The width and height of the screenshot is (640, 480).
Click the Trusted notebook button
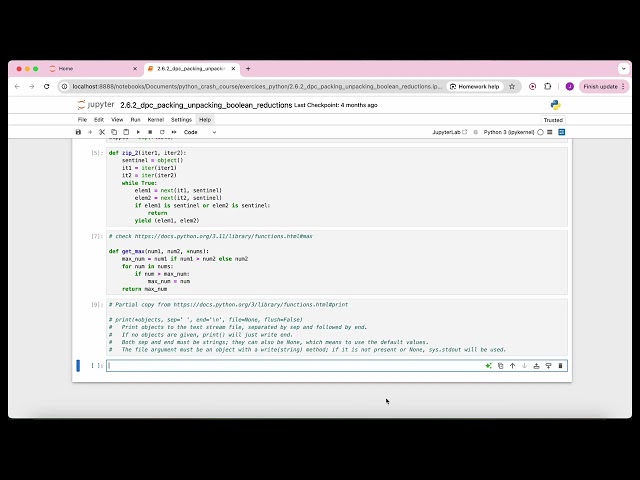(x=553, y=120)
